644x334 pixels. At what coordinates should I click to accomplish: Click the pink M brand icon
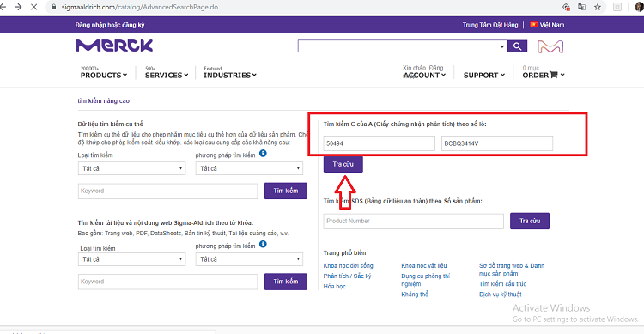[550, 46]
